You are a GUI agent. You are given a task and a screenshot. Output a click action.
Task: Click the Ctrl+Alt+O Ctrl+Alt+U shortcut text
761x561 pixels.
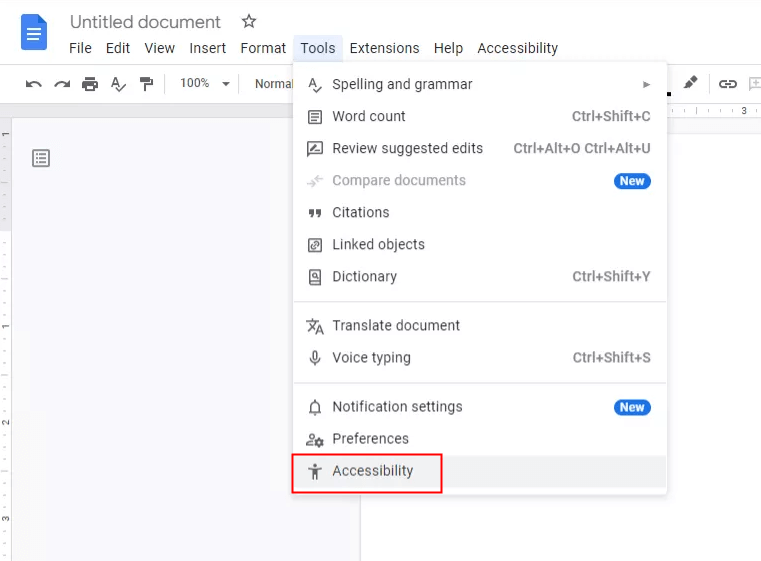click(582, 148)
